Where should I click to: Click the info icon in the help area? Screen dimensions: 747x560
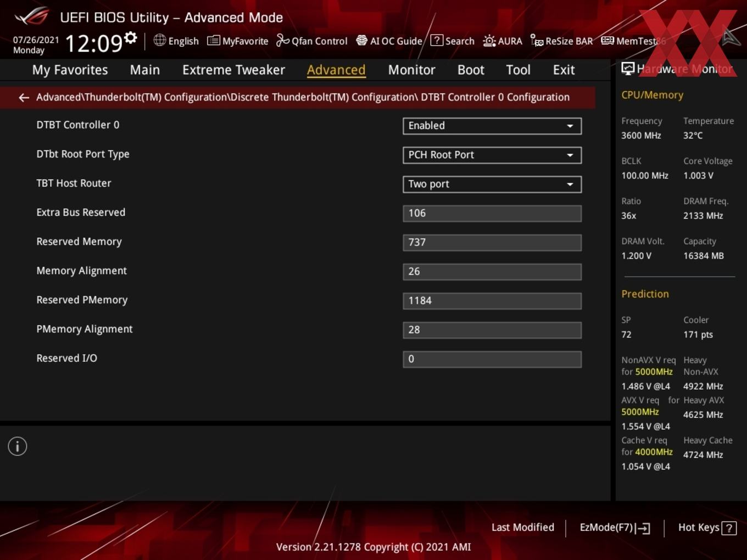(x=18, y=446)
